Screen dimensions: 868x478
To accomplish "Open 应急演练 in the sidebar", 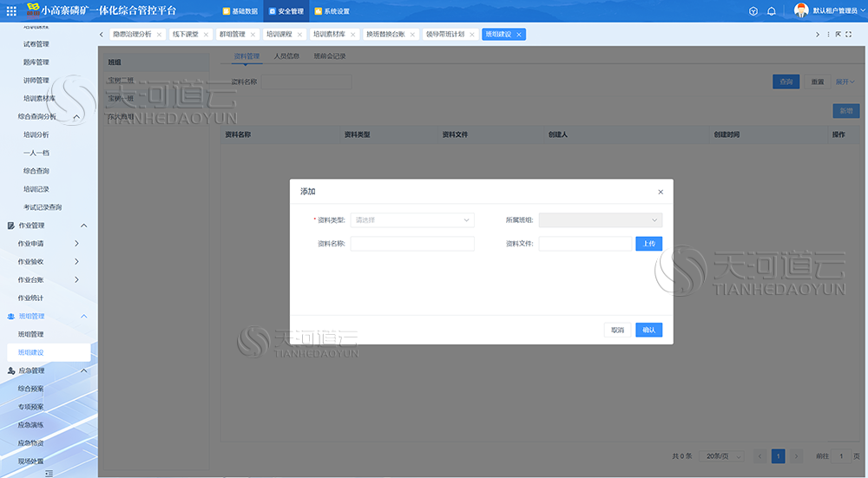I will (30, 425).
